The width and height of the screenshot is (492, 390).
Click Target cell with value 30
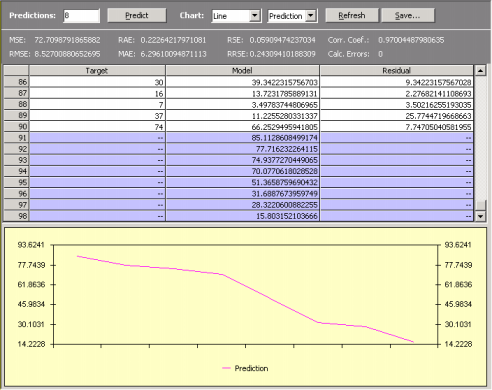click(x=97, y=82)
